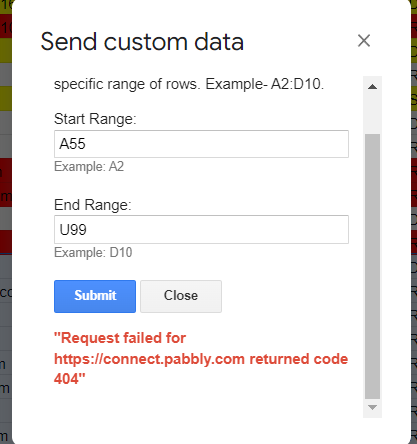Click the Send custom data title
Viewport: 417px width, 444px height.
coord(142,42)
